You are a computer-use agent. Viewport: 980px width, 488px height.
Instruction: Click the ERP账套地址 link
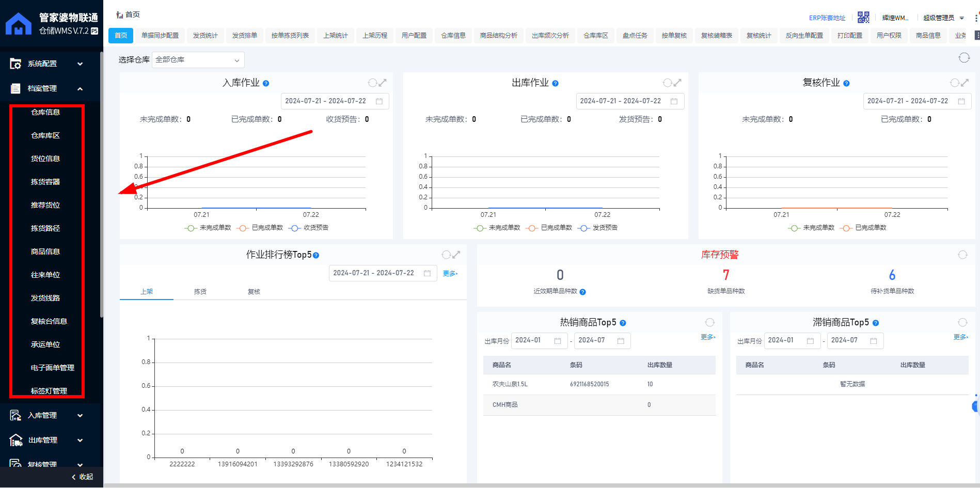coord(827,18)
